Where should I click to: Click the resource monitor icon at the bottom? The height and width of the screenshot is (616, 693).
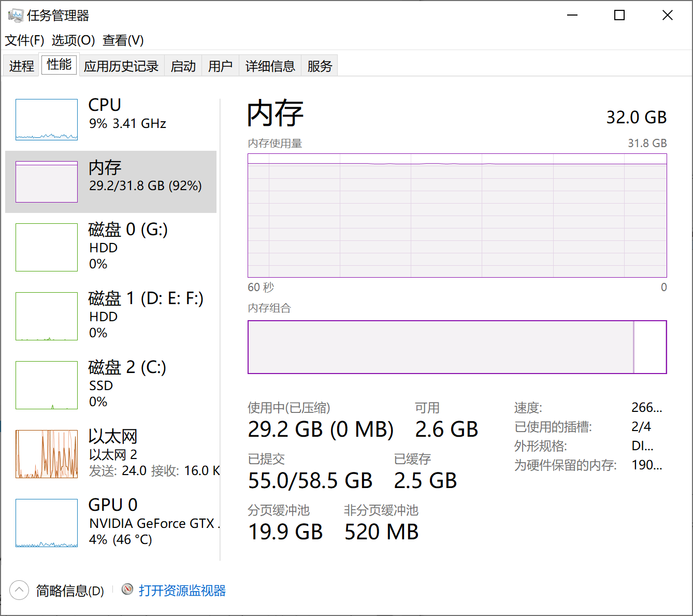[x=127, y=590]
